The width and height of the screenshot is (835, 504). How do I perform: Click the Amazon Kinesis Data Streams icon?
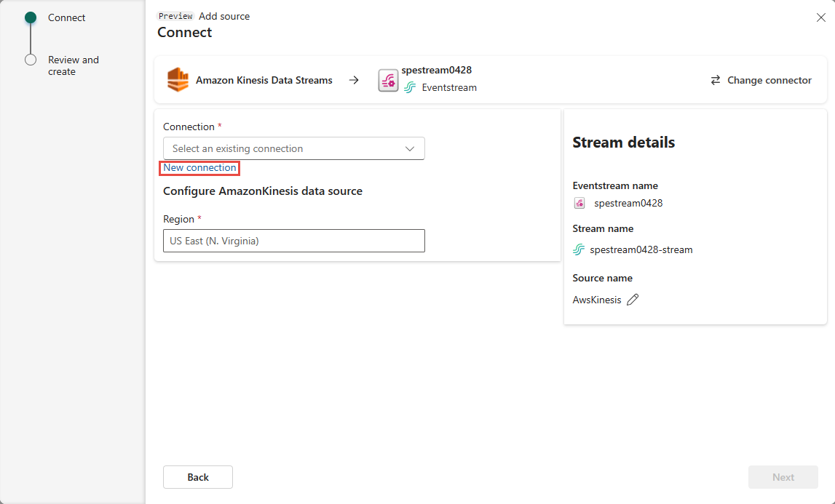point(178,80)
